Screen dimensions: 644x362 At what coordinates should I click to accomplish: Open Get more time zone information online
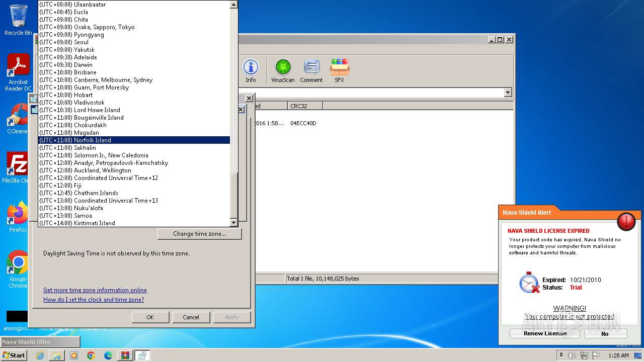pos(95,290)
